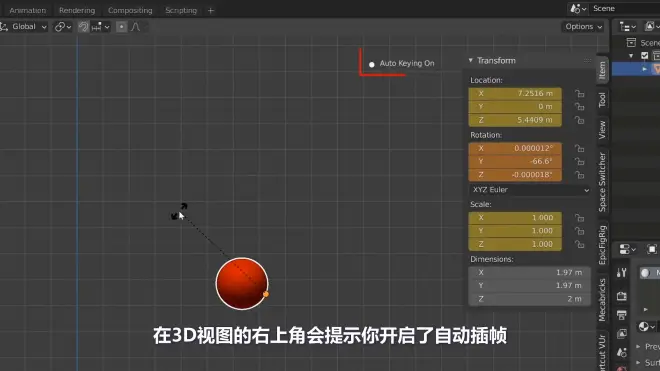Open the snapping options dropdown
Image resolution: width=660 pixels, height=371 pixels.
point(101,27)
